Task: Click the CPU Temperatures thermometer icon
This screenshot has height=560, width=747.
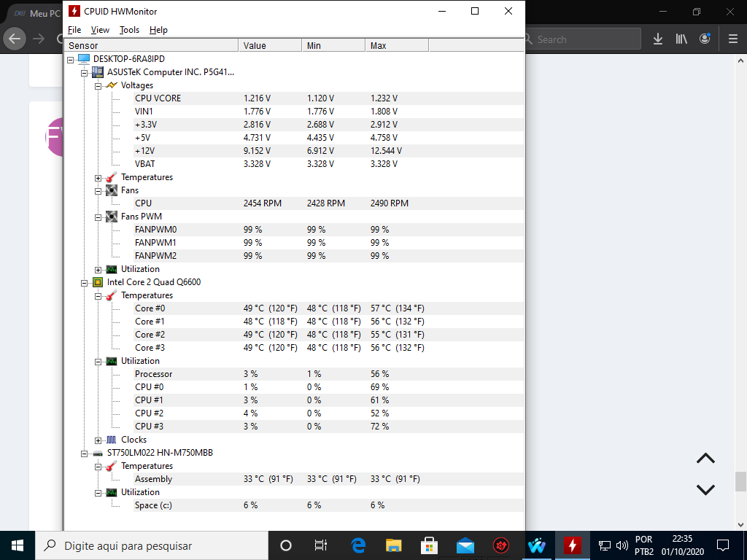Action: 112,295
